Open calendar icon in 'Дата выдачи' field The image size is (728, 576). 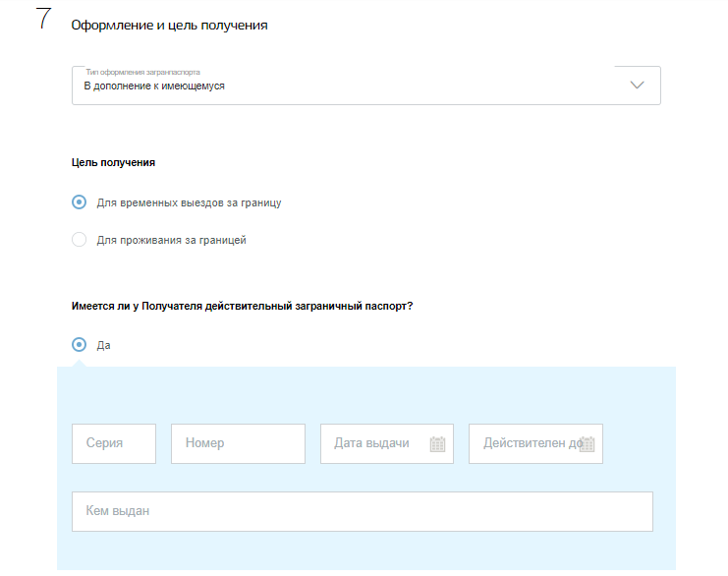(x=437, y=444)
